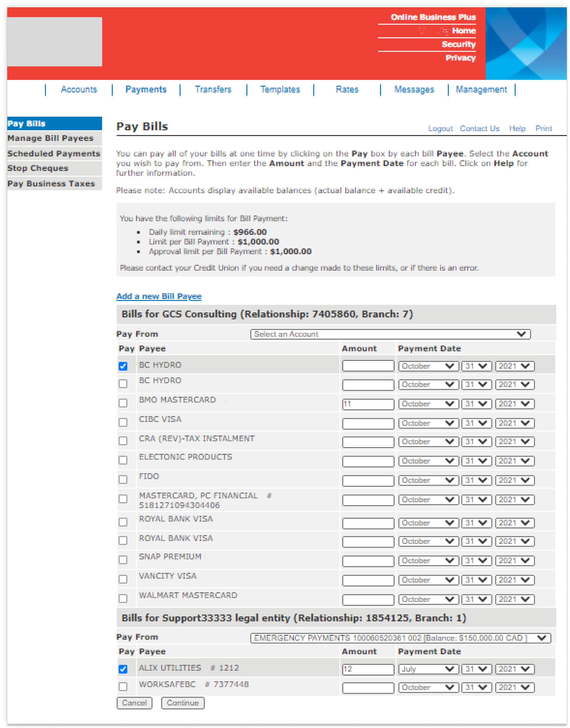Select the SNAP PREMIUM checkbox
570x728 pixels.
pos(123,560)
